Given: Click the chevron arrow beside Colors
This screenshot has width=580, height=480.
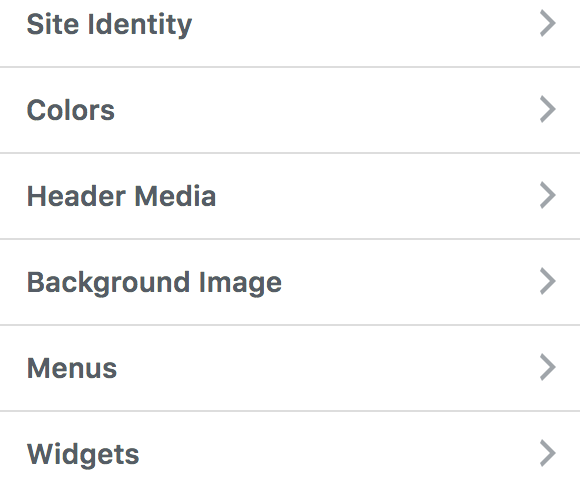Looking at the screenshot, I should click(x=548, y=109).
